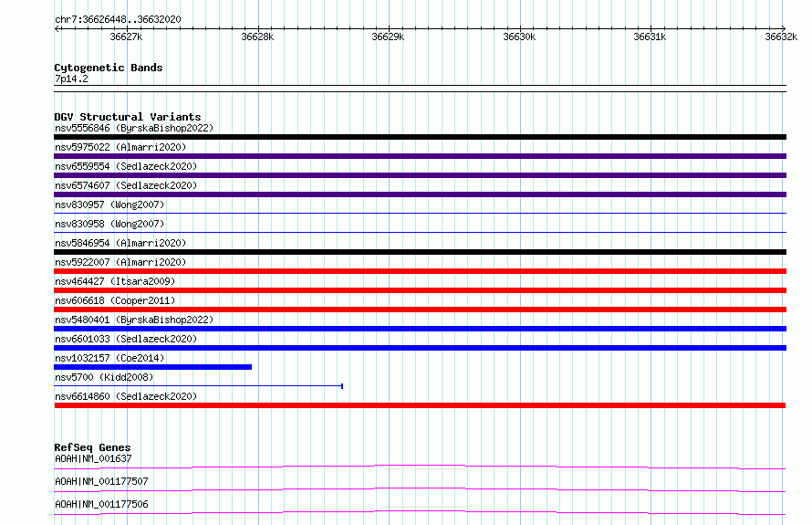Open variant nsv6614860 (Sedlazeck2020) label
The width and height of the screenshot is (812, 525).
126,396
